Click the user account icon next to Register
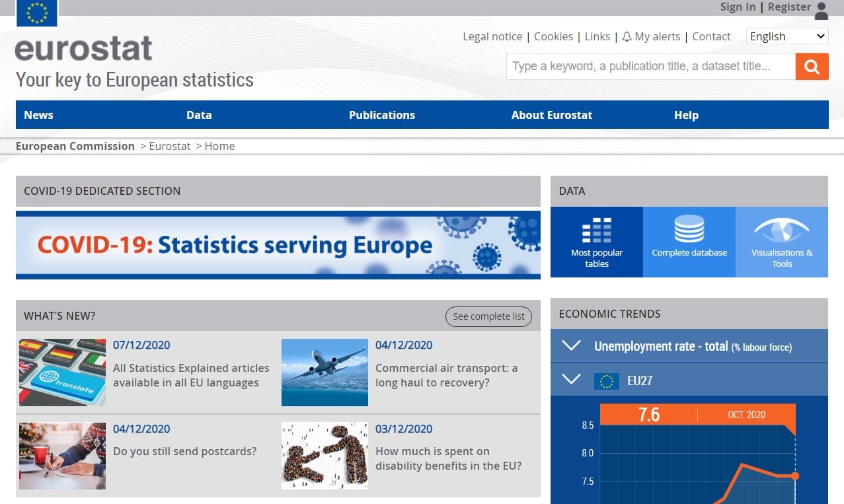Image resolution: width=844 pixels, height=504 pixels. pos(822,9)
